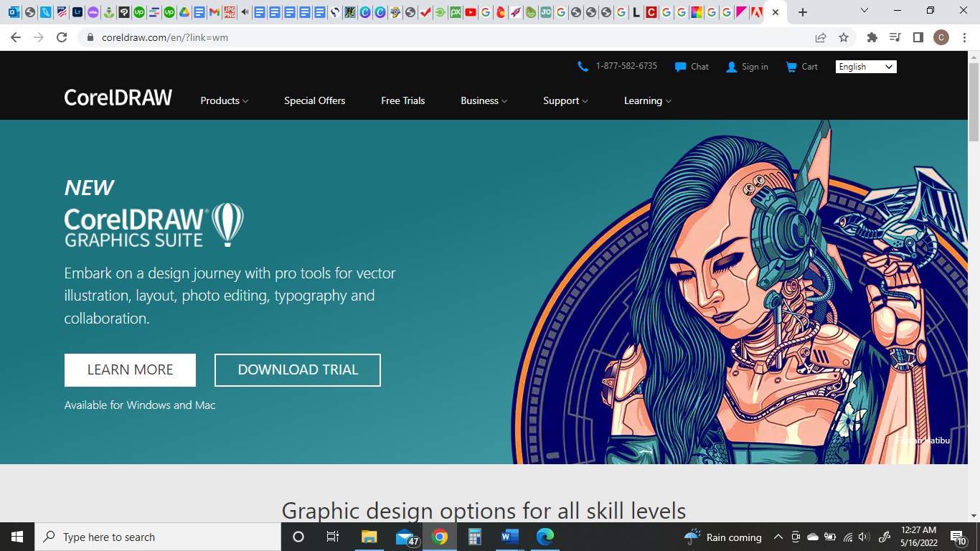Switch to the Gmail browser tab
Viewport: 980px width, 551px height.
click(214, 12)
